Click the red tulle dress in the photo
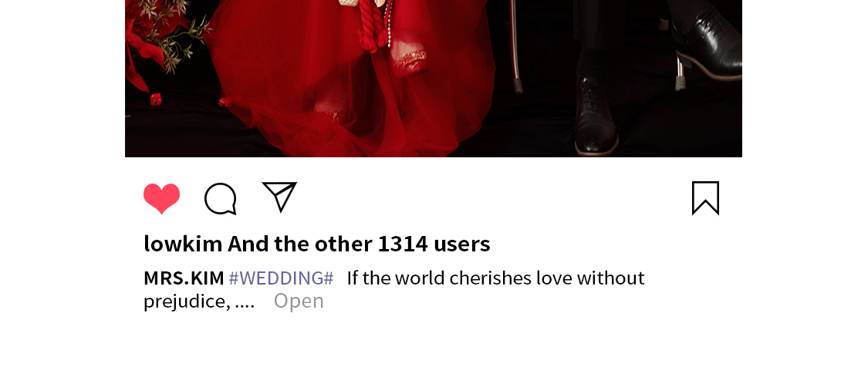868x374 pixels. coord(354,83)
